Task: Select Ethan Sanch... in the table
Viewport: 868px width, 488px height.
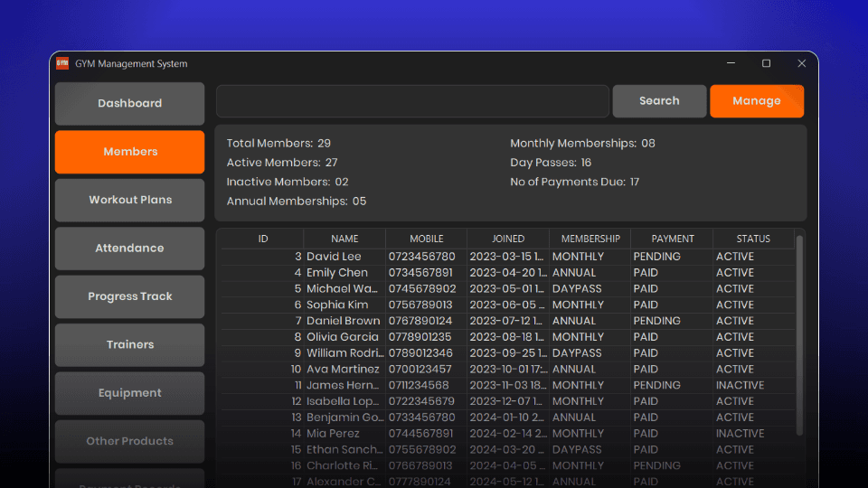Action: pyautogui.click(x=507, y=449)
